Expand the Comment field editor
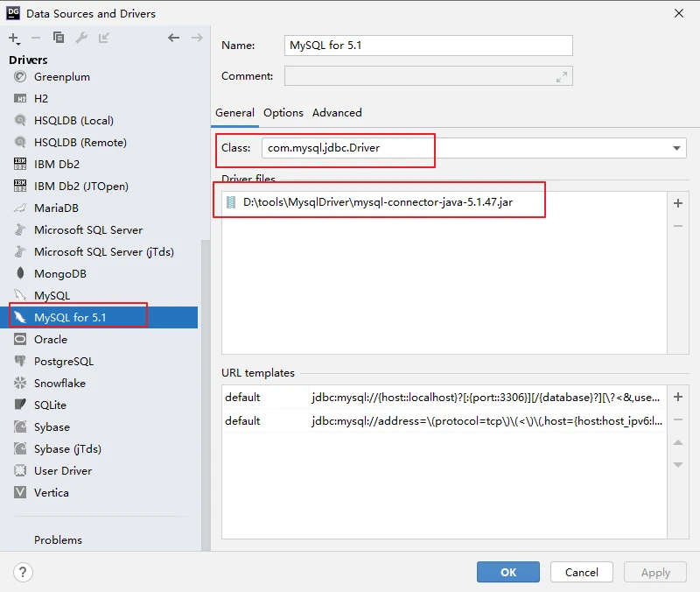Image resolution: width=700 pixels, height=592 pixels. [x=562, y=77]
